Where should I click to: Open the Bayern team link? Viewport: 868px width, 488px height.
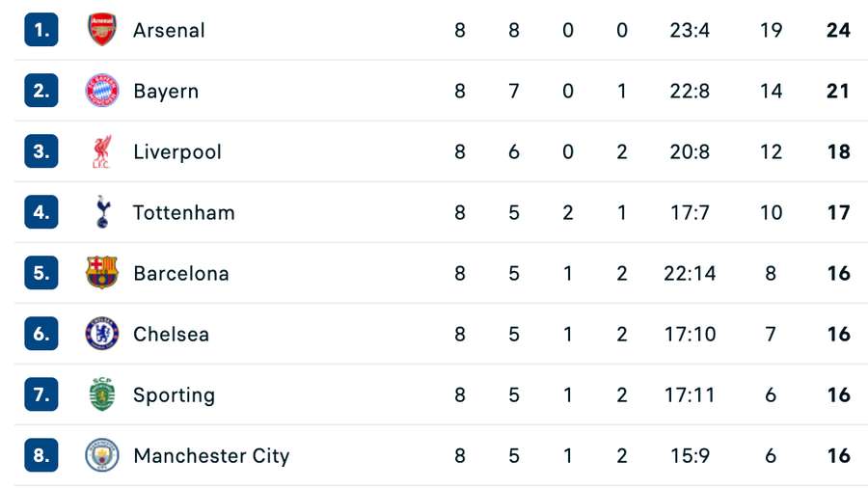(166, 91)
